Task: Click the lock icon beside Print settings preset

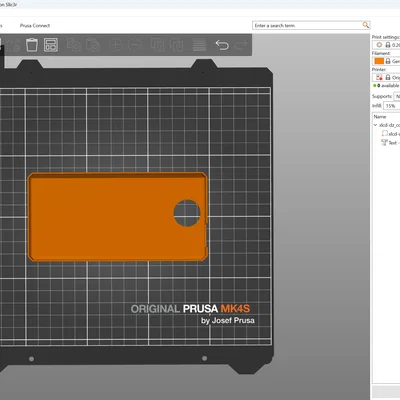Action: [x=388, y=45]
